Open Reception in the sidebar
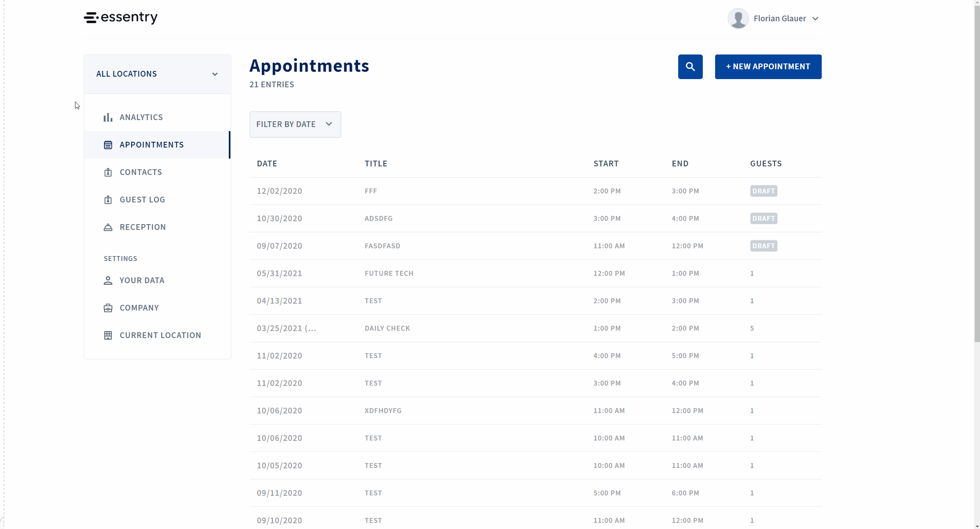Viewport: 980px width, 529px height. point(157,227)
